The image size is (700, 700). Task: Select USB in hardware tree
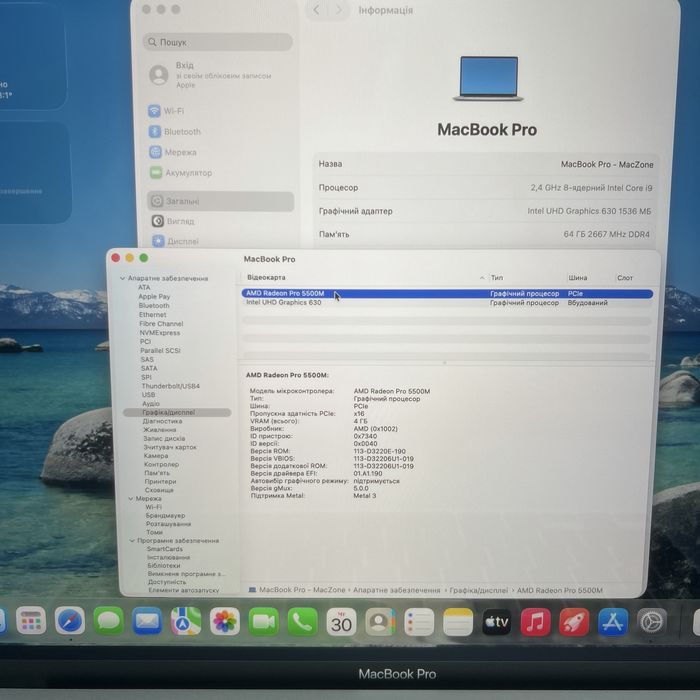tap(149, 395)
